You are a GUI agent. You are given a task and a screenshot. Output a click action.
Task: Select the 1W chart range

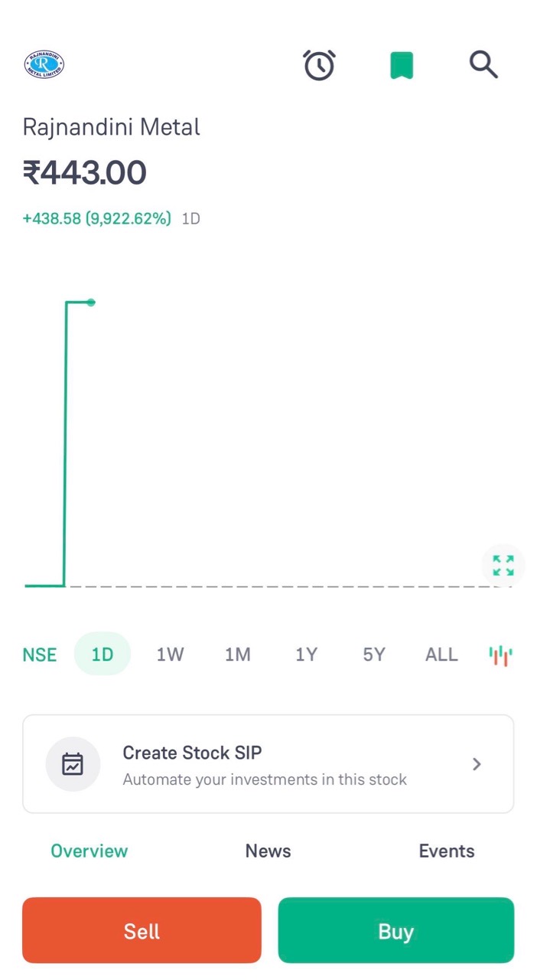click(170, 655)
